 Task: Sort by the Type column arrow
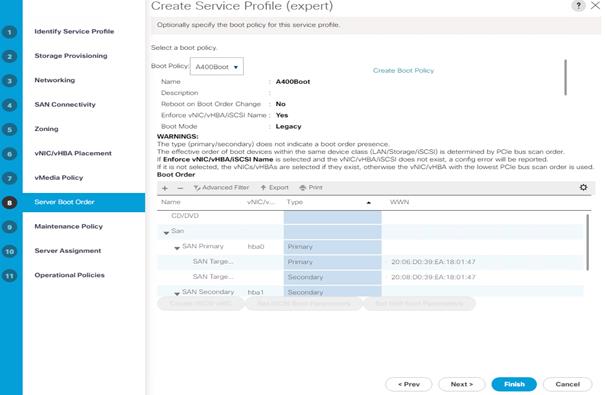(369, 203)
